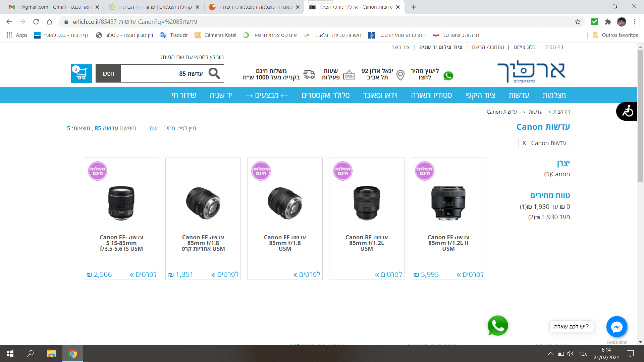Bookmark page with the star icon
Viewport: 644px width, 362px height.
(578, 22)
